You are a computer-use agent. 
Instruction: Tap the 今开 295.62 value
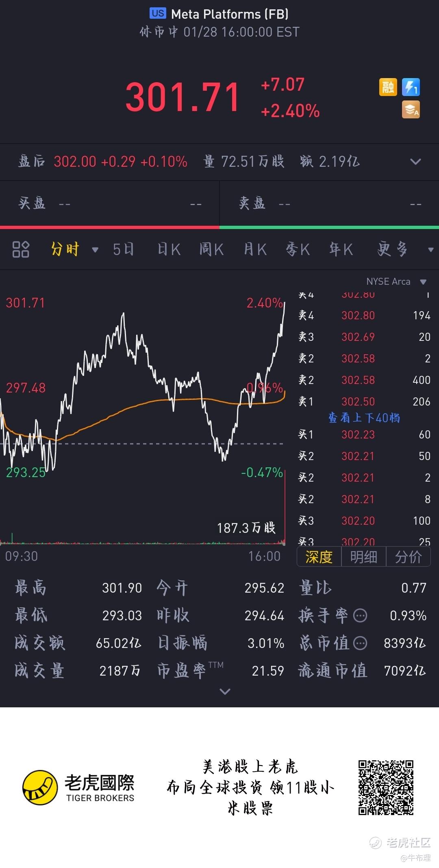(264, 588)
